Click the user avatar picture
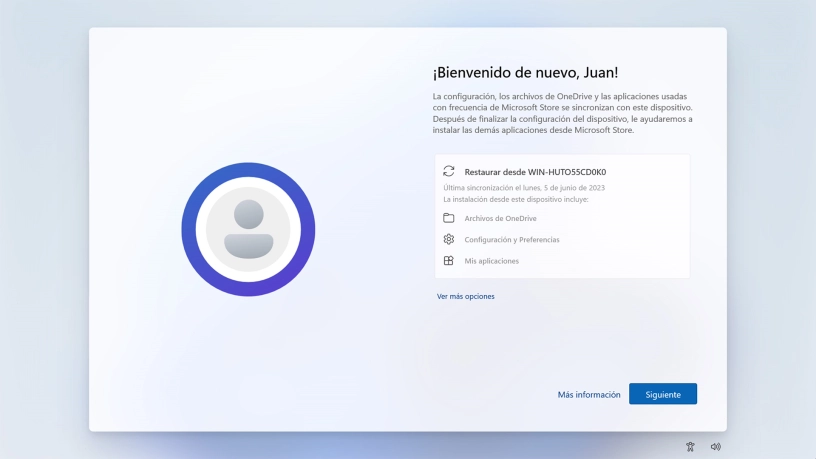Viewport: 816px width, 459px height. pyautogui.click(x=248, y=230)
